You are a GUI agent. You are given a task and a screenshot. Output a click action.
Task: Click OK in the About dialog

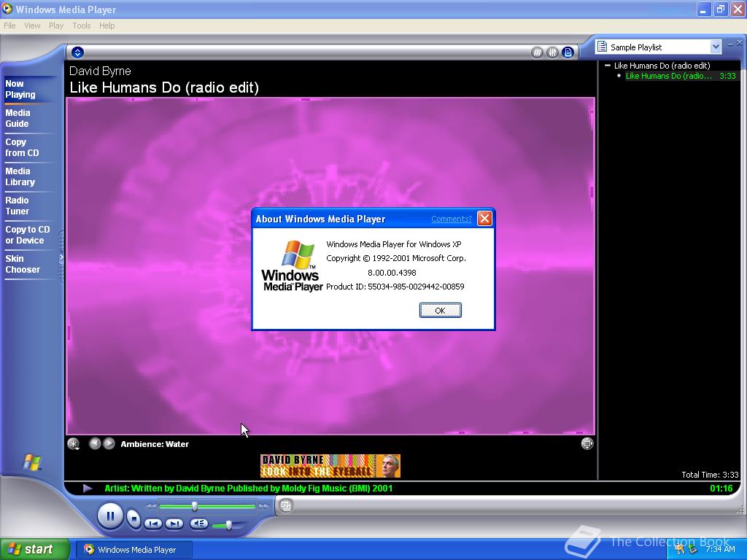(440, 310)
